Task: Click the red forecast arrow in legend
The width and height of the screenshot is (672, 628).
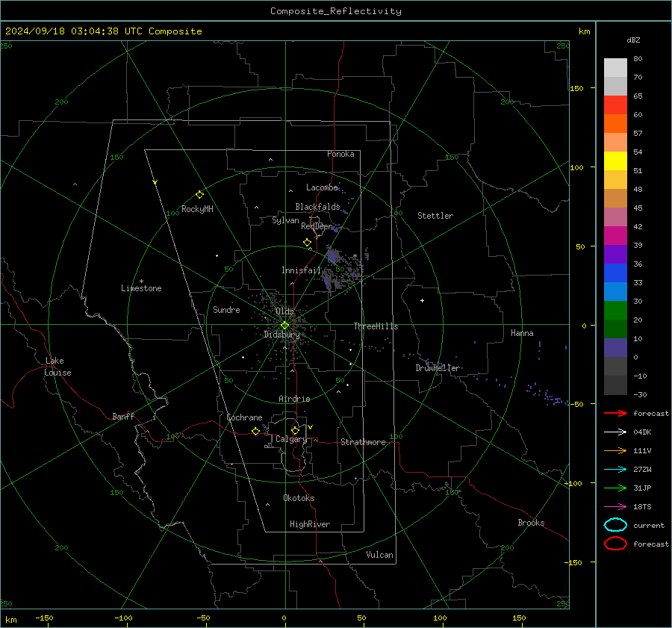Action: (615, 413)
